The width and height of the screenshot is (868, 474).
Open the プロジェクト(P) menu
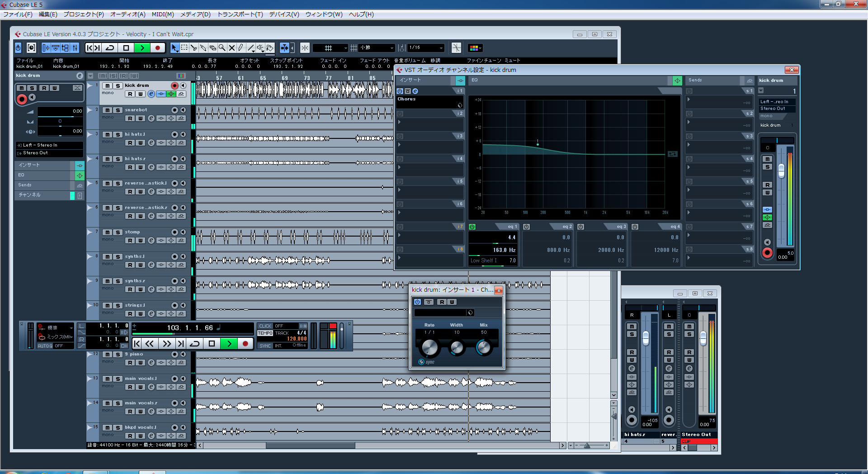pyautogui.click(x=84, y=14)
